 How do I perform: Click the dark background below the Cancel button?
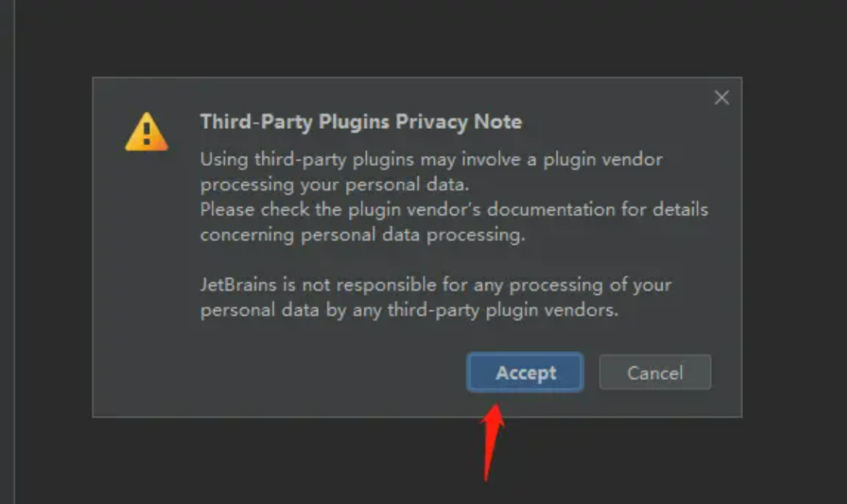pos(656,460)
